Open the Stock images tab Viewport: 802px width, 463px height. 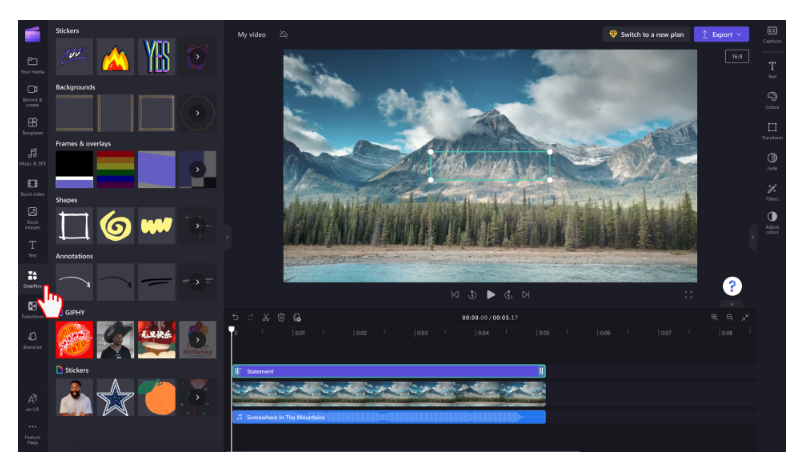click(32, 218)
